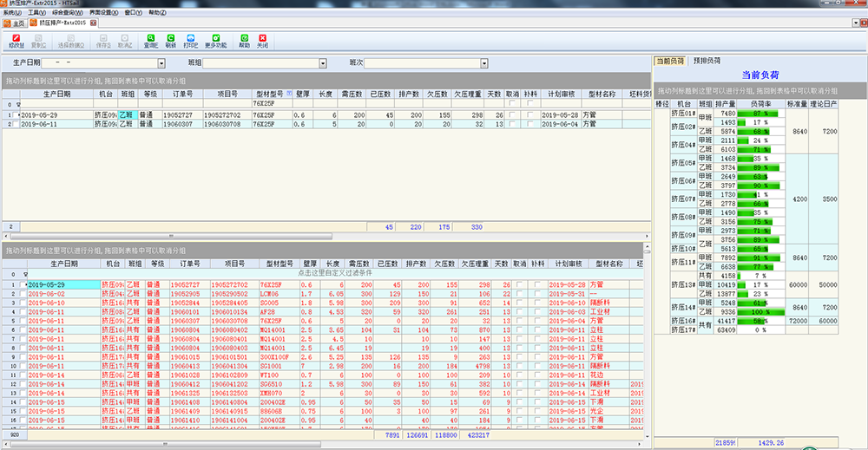The width and height of the screenshot is (868, 450).
Task: Click filter icon on 型材型号 column header
Action: 289,93
